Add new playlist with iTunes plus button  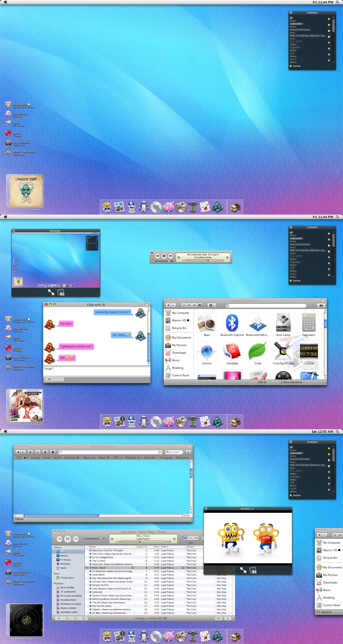pyautogui.click(x=59, y=618)
